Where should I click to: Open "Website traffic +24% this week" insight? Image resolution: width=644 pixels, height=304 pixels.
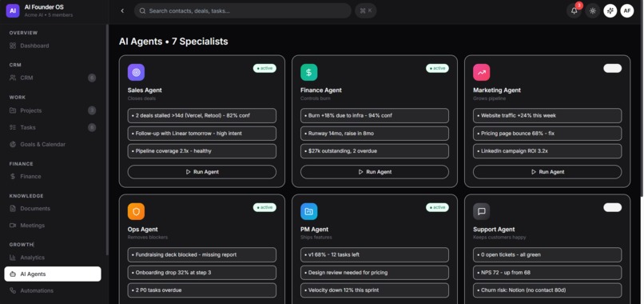pos(547,115)
